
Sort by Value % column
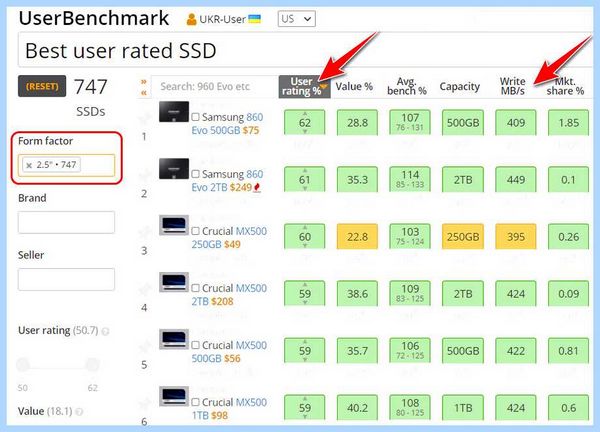coord(354,86)
